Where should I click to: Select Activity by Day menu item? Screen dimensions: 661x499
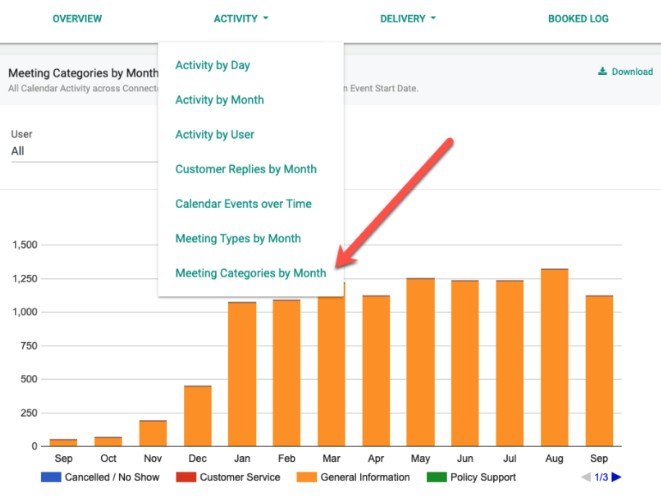point(212,66)
